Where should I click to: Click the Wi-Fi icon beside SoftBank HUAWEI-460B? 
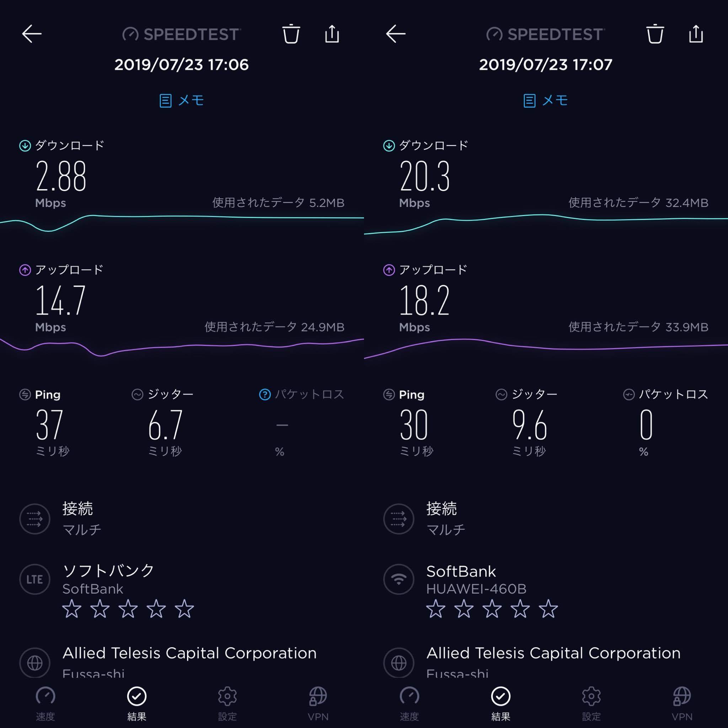(399, 579)
